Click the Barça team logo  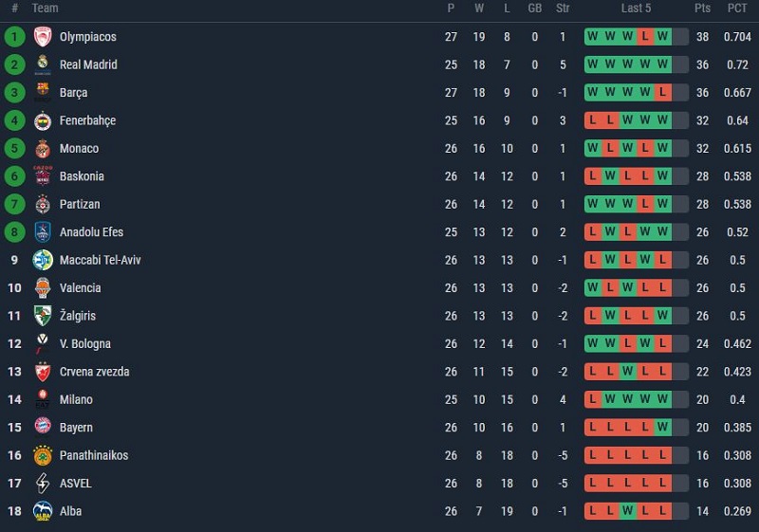click(42, 93)
